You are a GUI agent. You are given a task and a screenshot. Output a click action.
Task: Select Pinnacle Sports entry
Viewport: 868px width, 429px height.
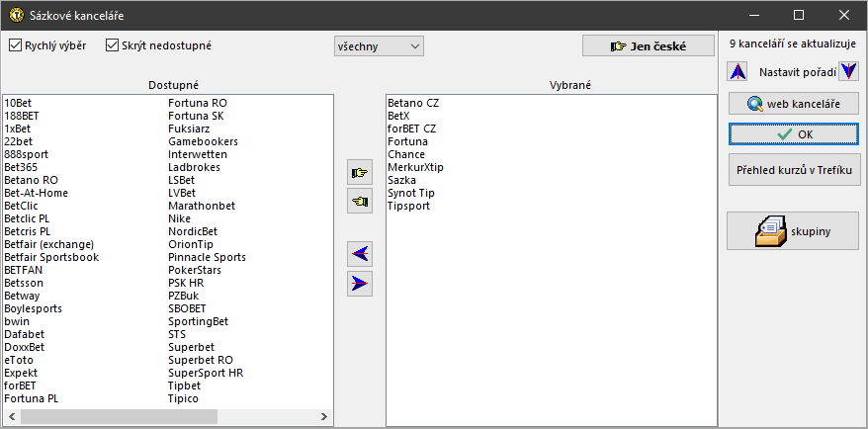click(x=207, y=257)
